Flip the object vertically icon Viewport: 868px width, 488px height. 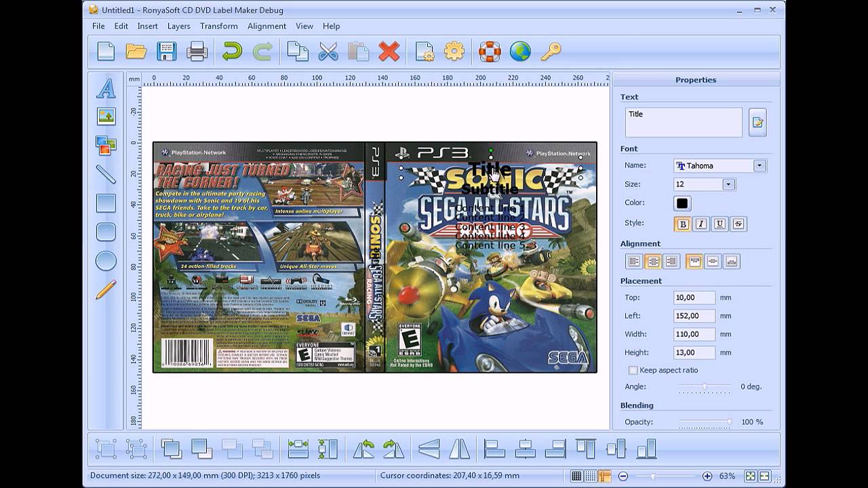point(429,449)
